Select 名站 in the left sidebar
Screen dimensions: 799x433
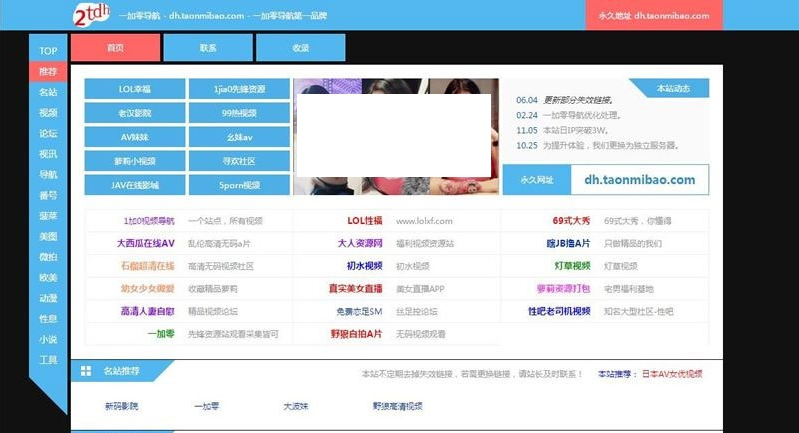[48, 92]
